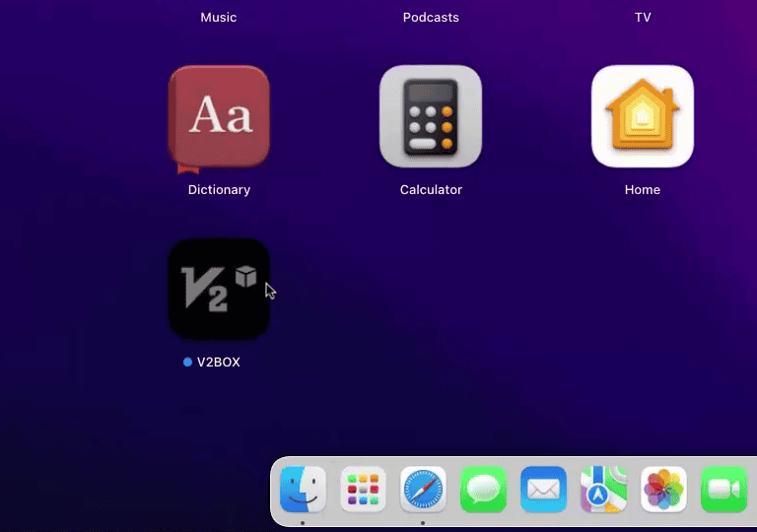Launch Mail from the Dock
This screenshot has height=532, width=757.
pos(543,490)
